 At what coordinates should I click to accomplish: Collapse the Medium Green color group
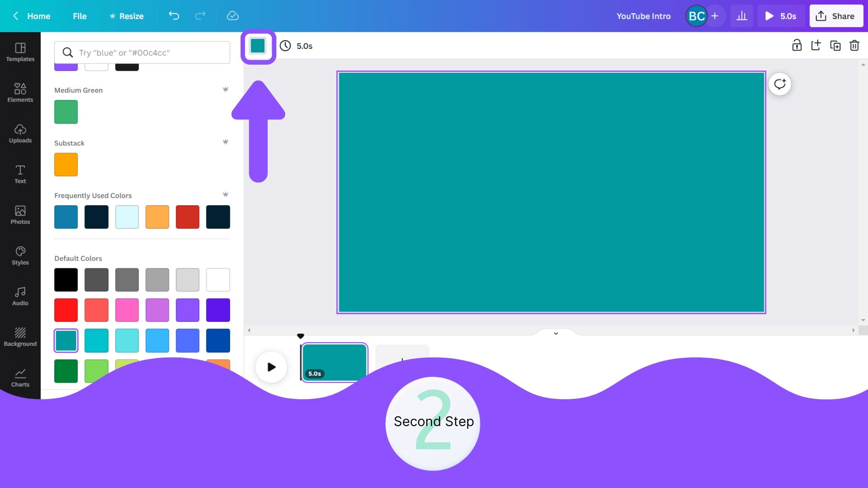click(x=226, y=89)
